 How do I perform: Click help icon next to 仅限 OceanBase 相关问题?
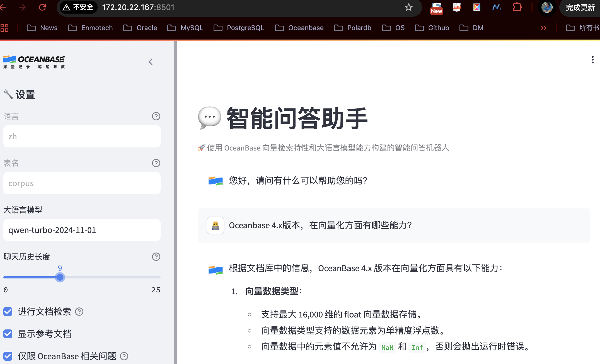[x=124, y=356]
